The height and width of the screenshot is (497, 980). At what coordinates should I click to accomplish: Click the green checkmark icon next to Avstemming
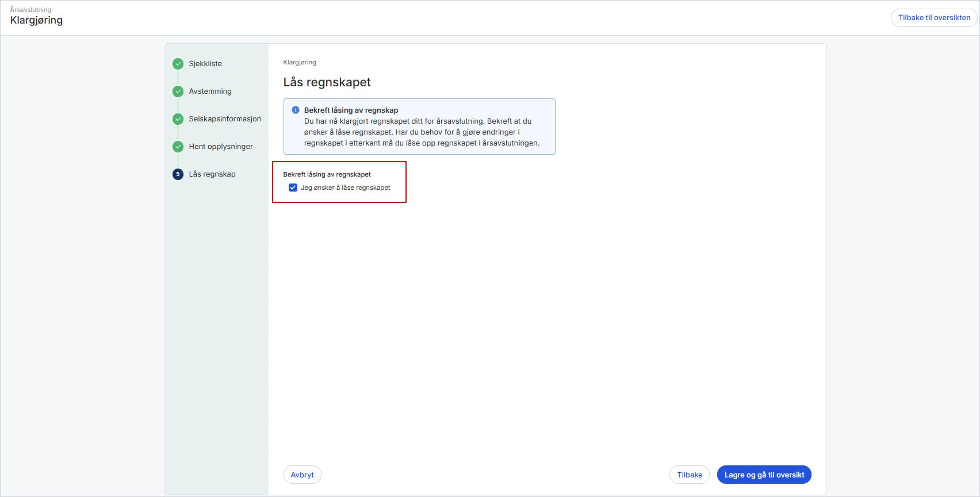178,91
